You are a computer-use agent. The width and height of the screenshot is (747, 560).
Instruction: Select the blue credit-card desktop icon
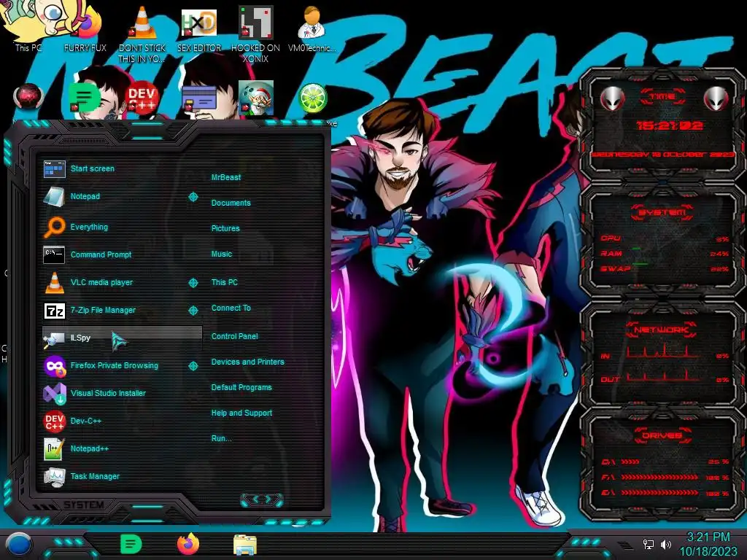click(x=199, y=99)
